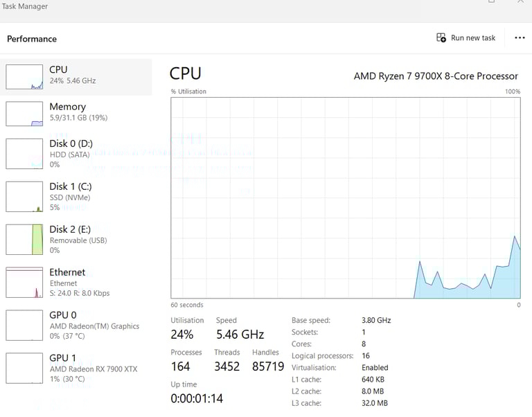Click the HDD (SATA) disk type text
Screen dimensions: 532x417
[x=69, y=154]
